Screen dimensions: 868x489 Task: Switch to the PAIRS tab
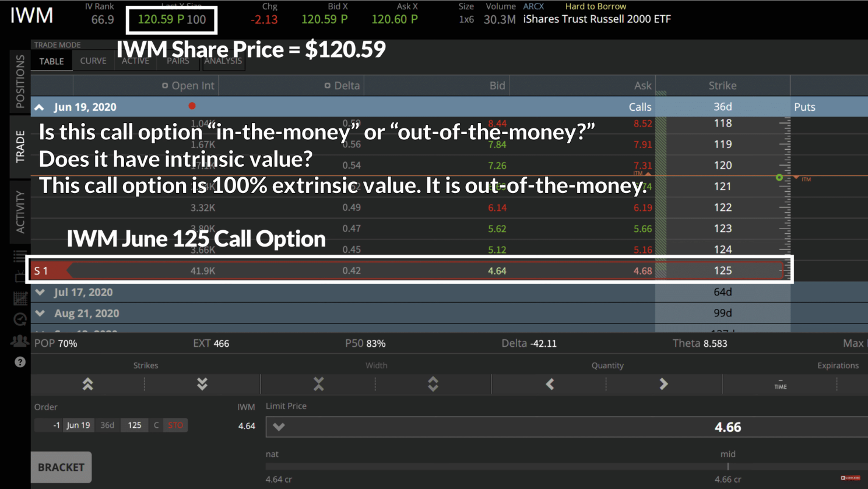click(x=178, y=61)
